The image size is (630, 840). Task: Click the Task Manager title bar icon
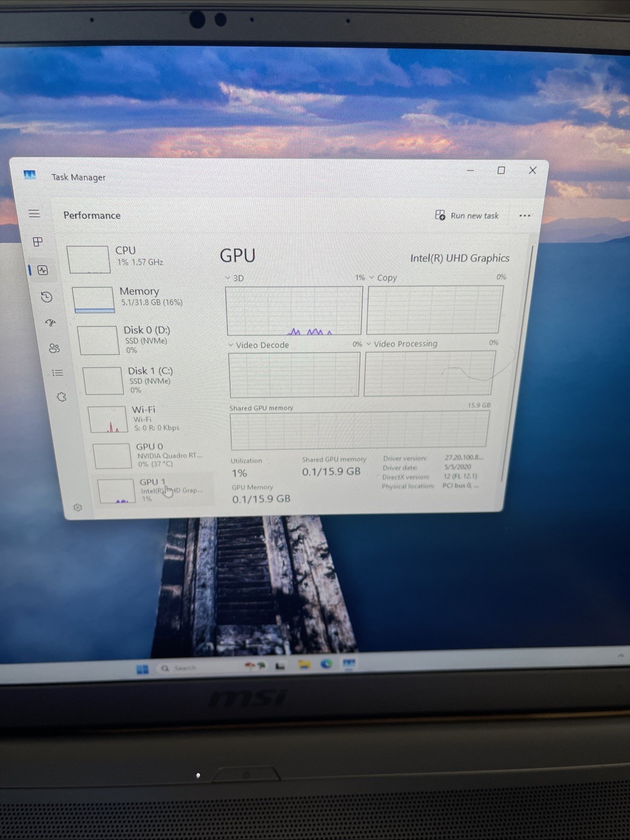click(30, 175)
